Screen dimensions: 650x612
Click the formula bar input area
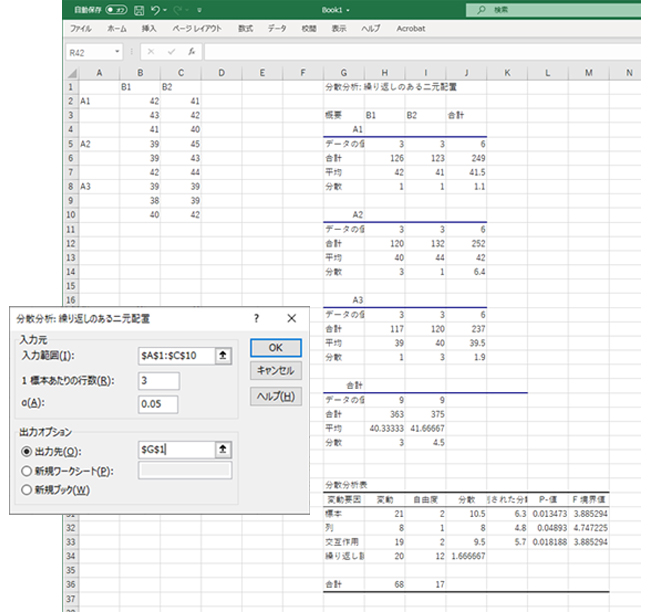point(423,52)
